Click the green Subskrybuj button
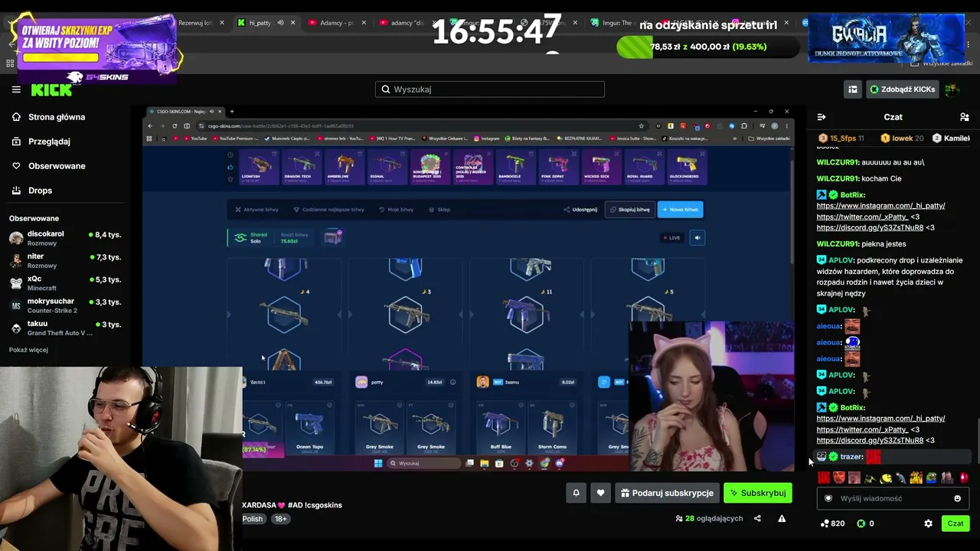The image size is (980, 551). (758, 493)
